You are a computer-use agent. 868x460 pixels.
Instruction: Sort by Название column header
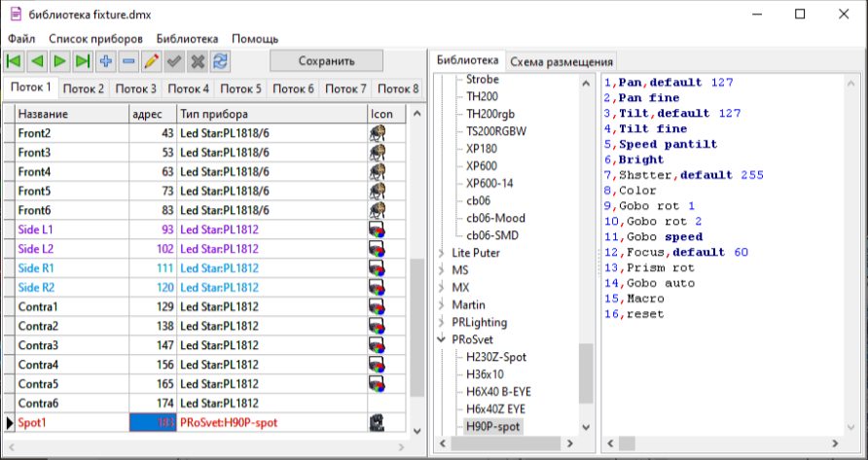coord(72,114)
